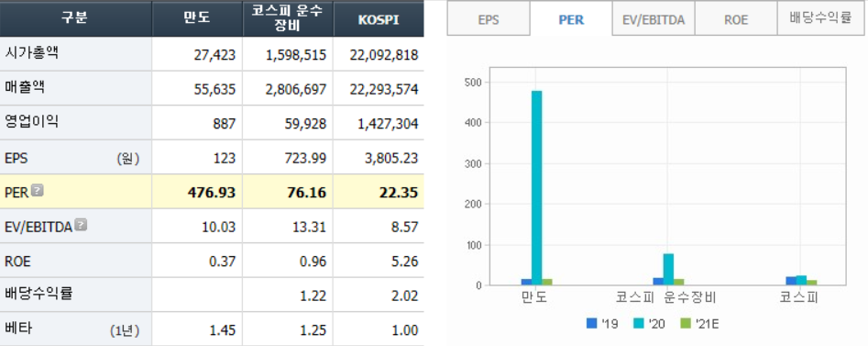Select the EV/EBITDA row label
Viewport: 868px width, 346px height.
pyautogui.click(x=38, y=227)
